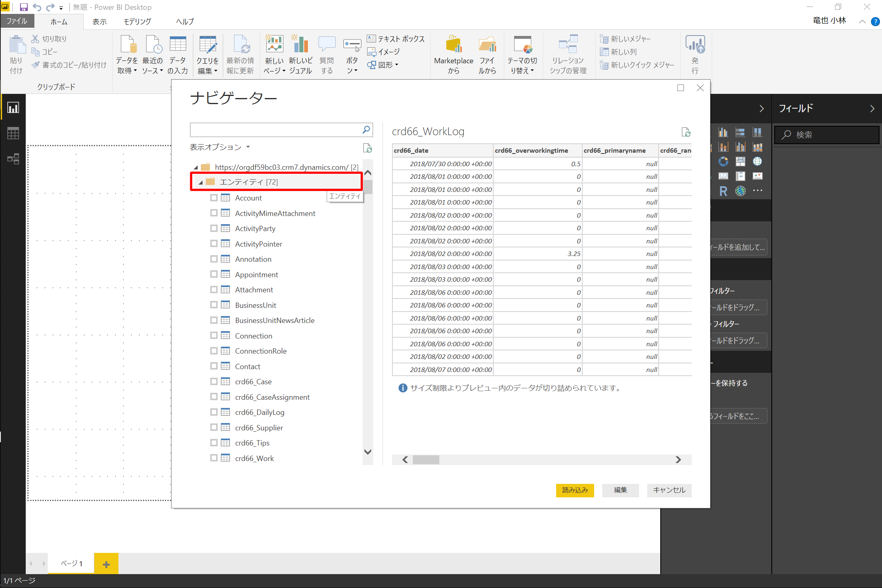Image resolution: width=882 pixels, height=588 pixels.
Task: Check the Account entity checkbox
Action: click(x=214, y=198)
